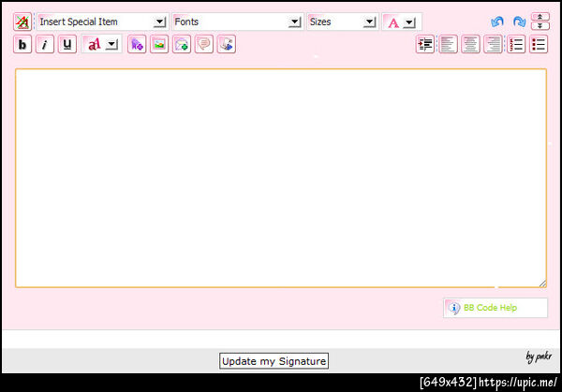Screen dimensions: 562x392
Task: Align text to the right
Action: [493, 44]
